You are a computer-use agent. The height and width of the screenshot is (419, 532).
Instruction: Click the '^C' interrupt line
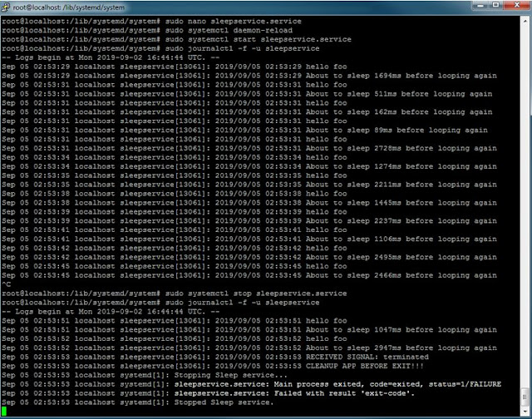[x=6, y=284]
